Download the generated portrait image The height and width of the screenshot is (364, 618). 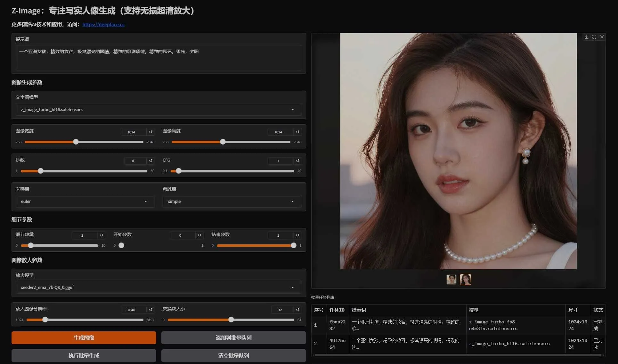point(587,37)
